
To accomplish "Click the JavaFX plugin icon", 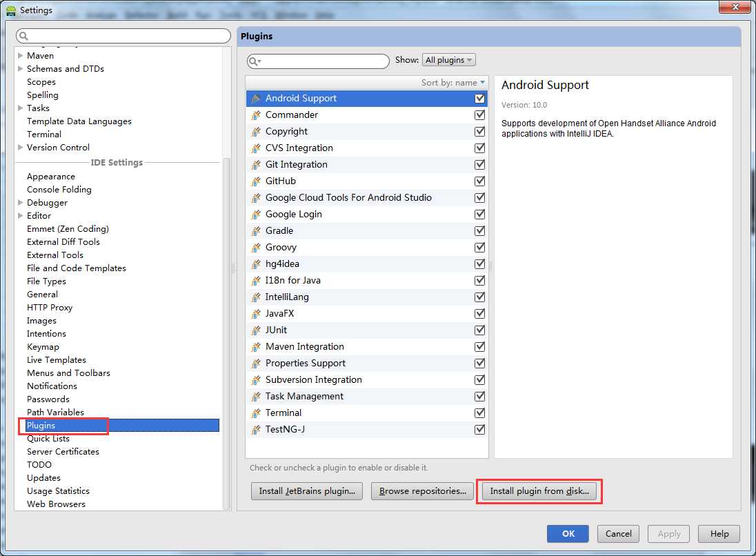I will (x=256, y=313).
